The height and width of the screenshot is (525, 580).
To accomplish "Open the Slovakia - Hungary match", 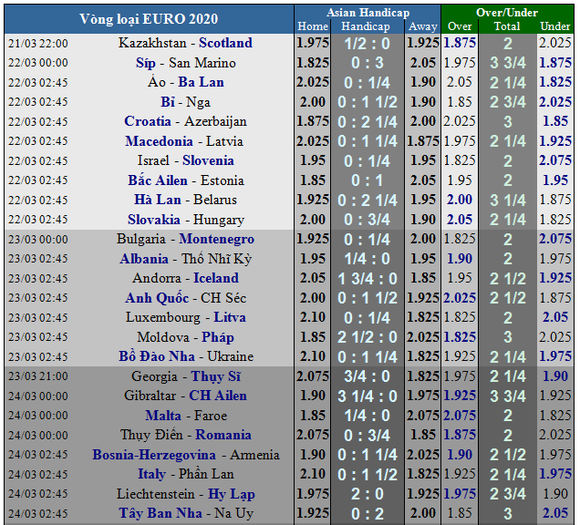I will point(186,219).
